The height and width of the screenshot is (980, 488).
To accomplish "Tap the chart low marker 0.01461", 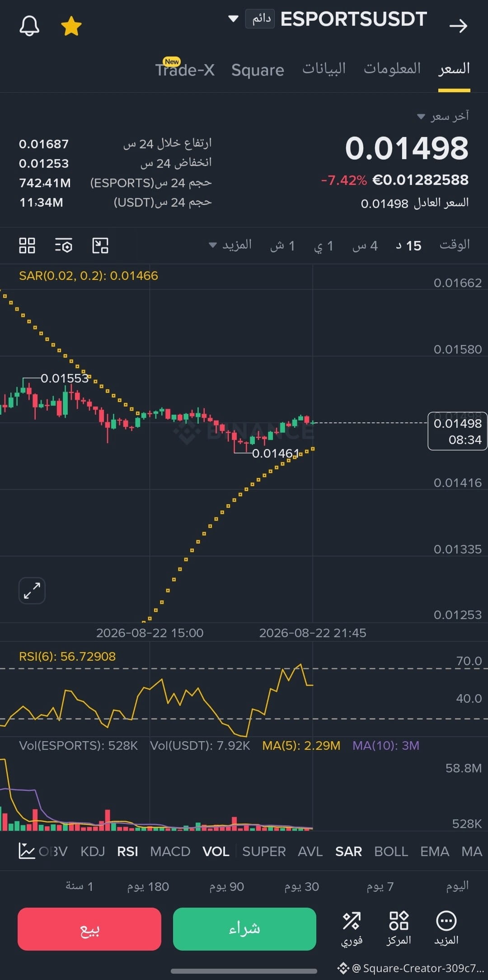I will (x=276, y=453).
